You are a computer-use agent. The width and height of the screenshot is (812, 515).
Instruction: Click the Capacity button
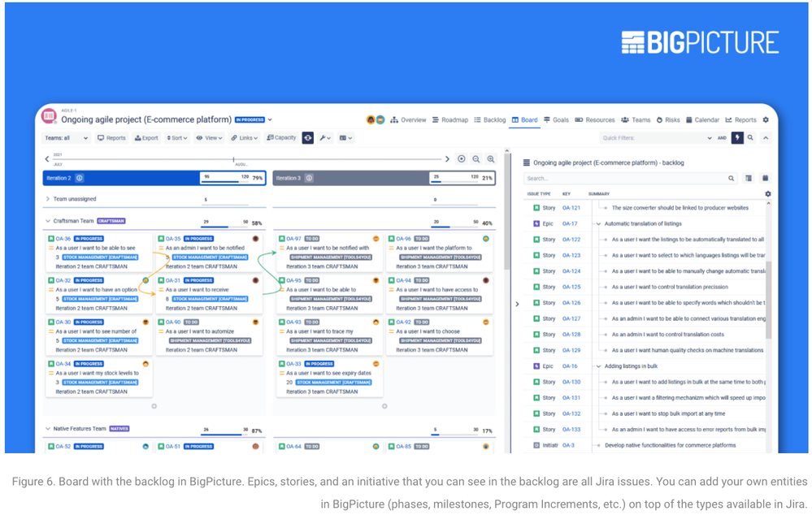click(x=281, y=137)
